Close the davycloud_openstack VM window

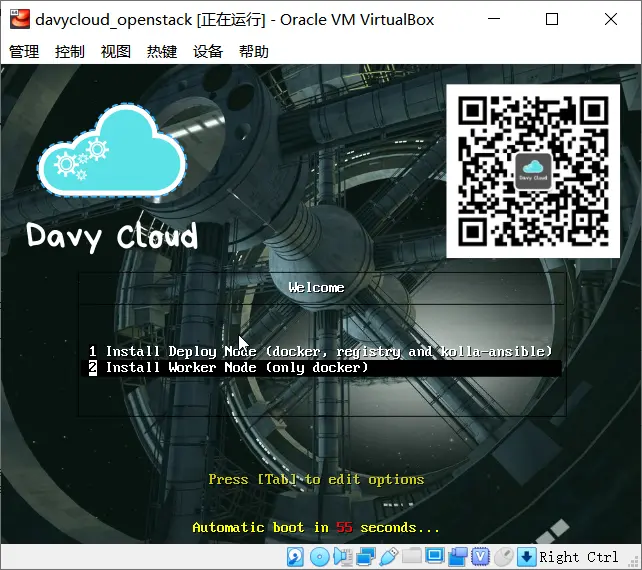pos(610,19)
